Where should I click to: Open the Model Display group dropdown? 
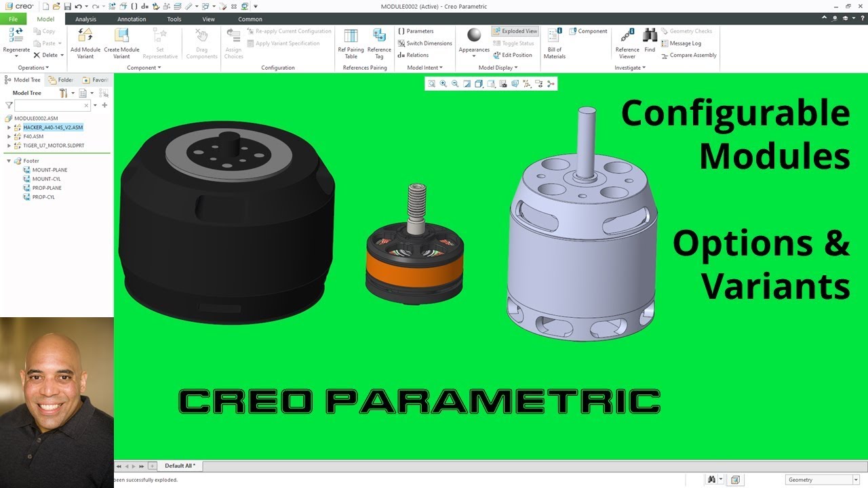(498, 68)
